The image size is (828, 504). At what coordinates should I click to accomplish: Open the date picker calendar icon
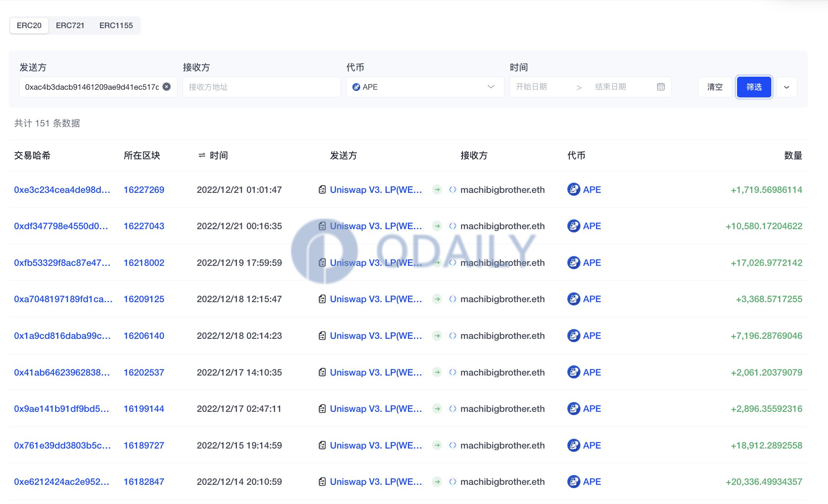click(x=661, y=86)
